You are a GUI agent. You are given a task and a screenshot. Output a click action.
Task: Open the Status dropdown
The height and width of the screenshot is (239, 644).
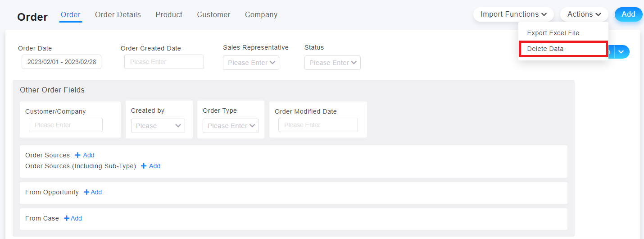click(x=332, y=63)
